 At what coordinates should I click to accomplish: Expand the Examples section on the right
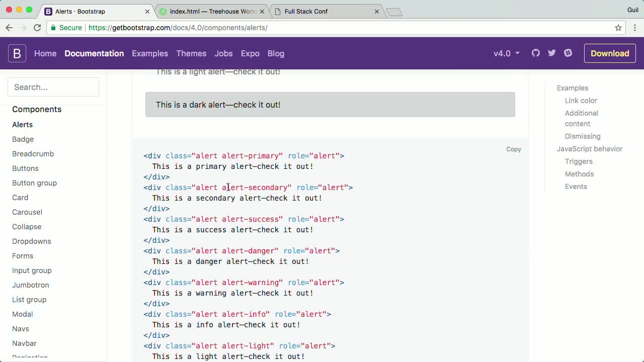572,88
